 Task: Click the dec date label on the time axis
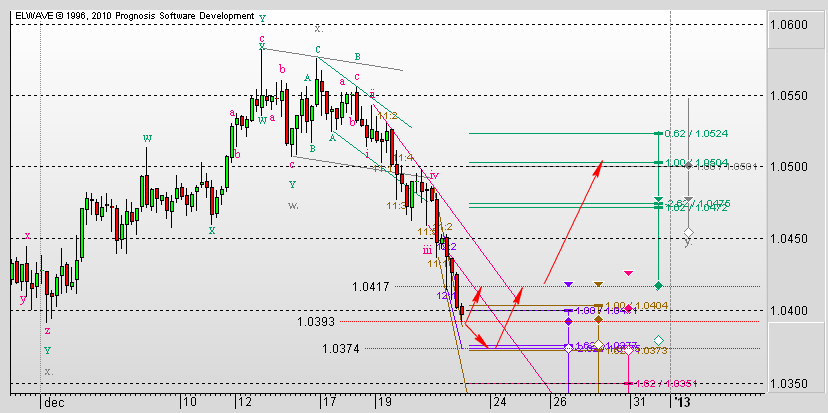(54, 403)
